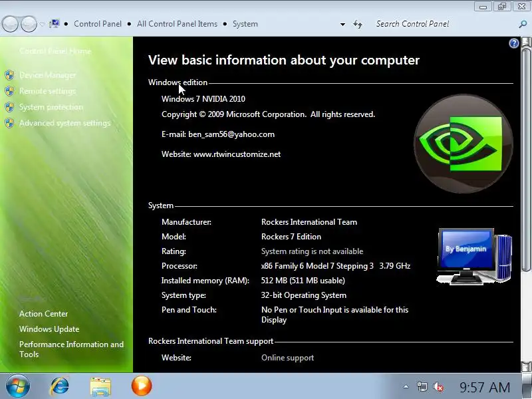
Task: Restore down the System window
Action: click(x=502, y=7)
